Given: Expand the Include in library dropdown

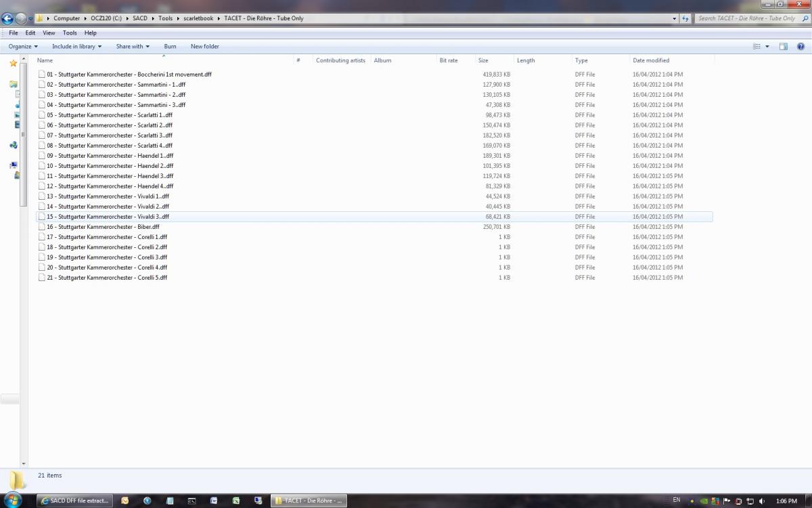Looking at the screenshot, I should pyautogui.click(x=76, y=47).
